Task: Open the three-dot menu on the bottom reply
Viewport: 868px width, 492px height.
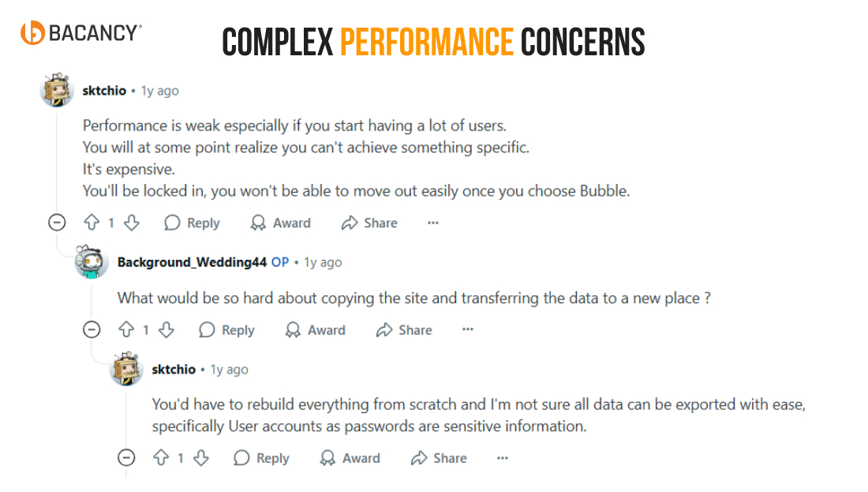Action: tap(502, 458)
